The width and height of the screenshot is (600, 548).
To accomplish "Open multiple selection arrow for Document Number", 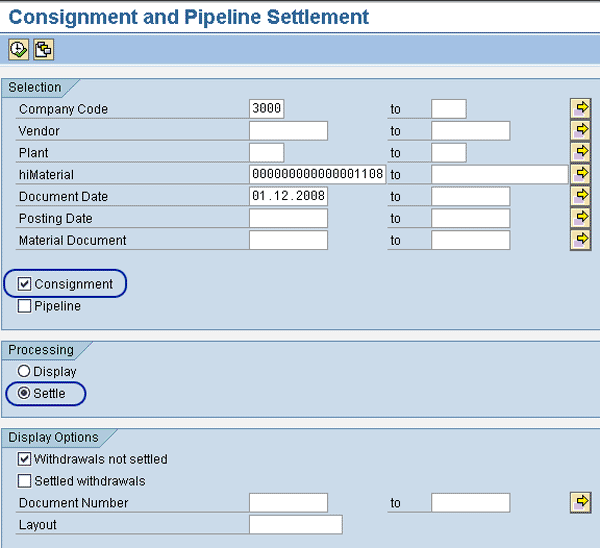I will pyautogui.click(x=580, y=502).
